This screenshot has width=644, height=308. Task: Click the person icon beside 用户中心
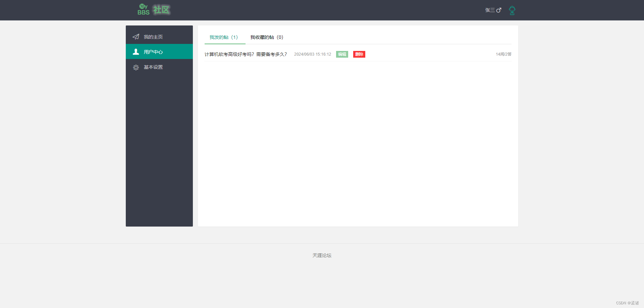(x=136, y=52)
